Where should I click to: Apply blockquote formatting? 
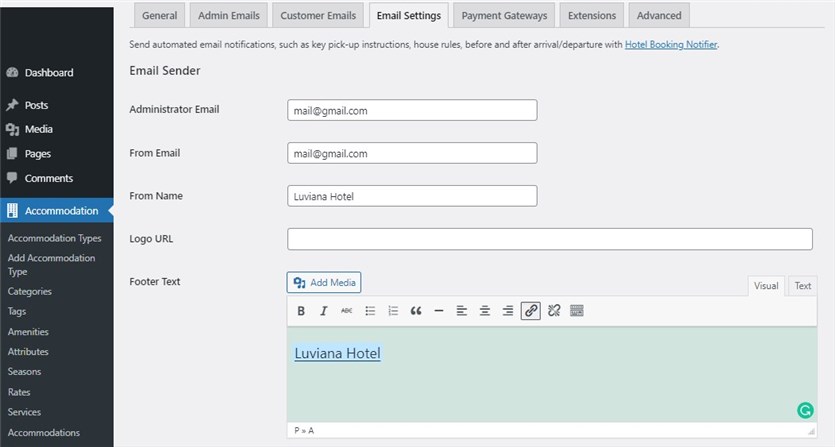(415, 311)
